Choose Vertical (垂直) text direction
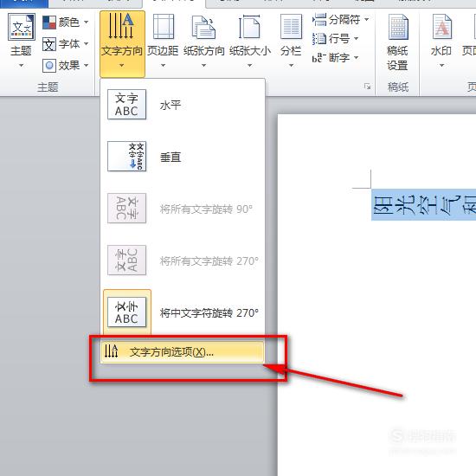 tap(183, 157)
